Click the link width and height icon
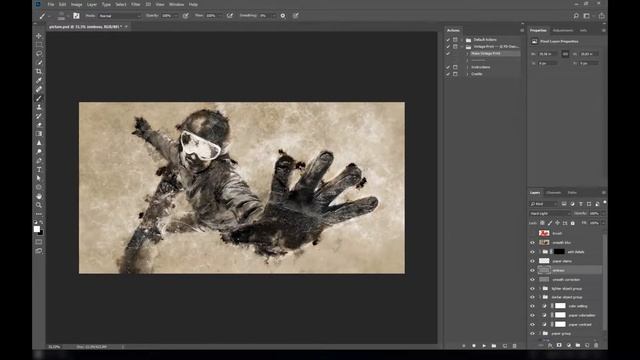 565,54
